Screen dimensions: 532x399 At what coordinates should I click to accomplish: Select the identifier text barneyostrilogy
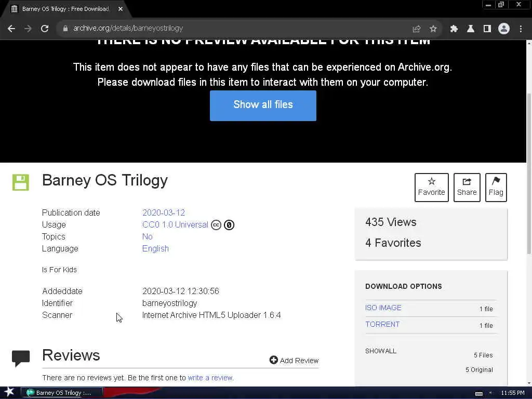tap(170, 303)
